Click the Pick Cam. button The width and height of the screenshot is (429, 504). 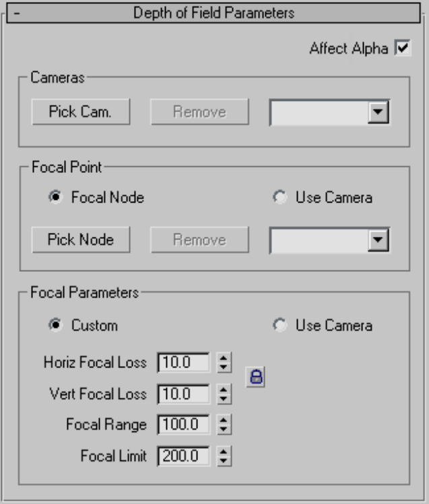coord(80,112)
